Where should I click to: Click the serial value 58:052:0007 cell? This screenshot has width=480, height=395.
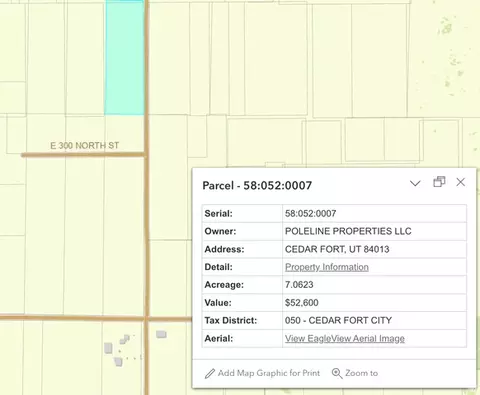pos(374,213)
